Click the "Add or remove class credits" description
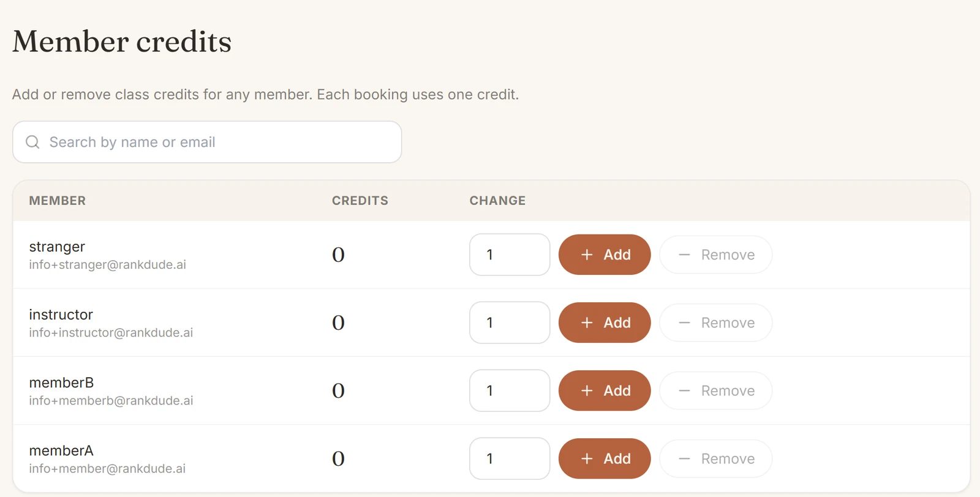The image size is (980, 497). (x=265, y=94)
